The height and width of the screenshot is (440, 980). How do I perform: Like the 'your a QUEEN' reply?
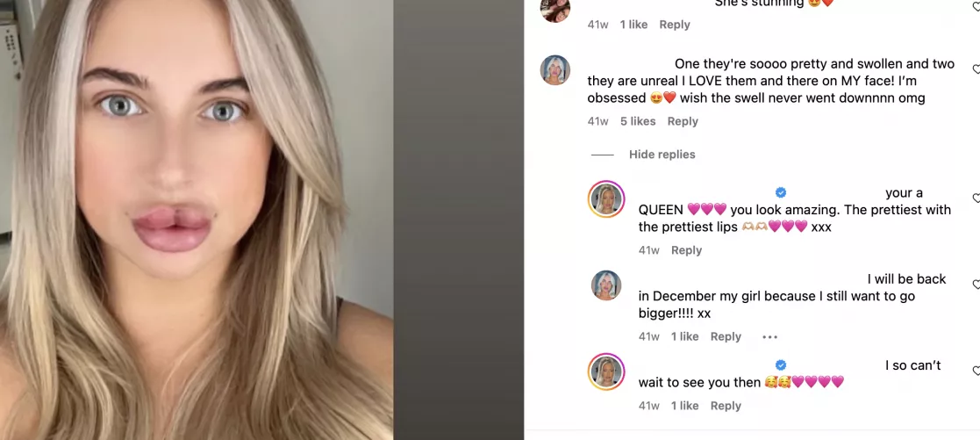pos(976,198)
